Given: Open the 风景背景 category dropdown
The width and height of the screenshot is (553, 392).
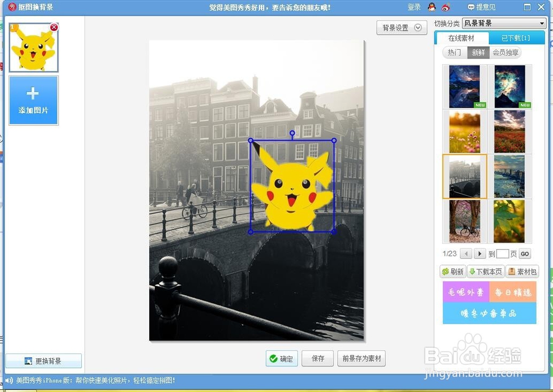Looking at the screenshot, I should click(x=504, y=23).
